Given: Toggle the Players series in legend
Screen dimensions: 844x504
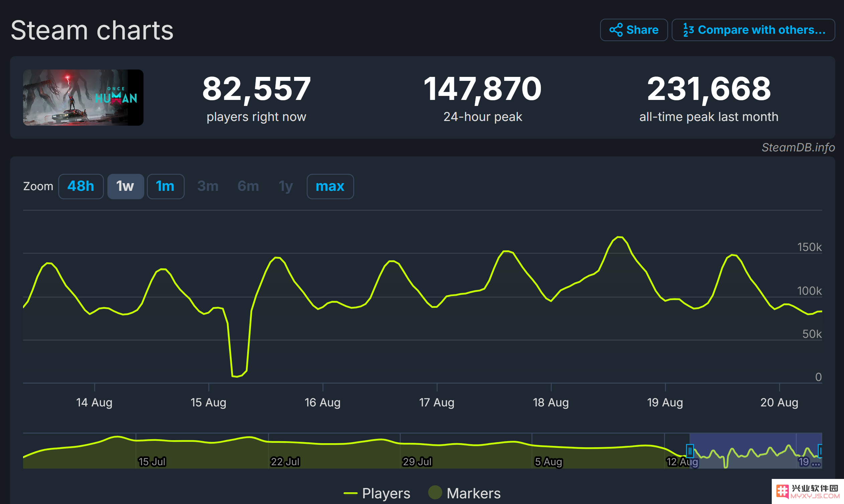Looking at the screenshot, I should pos(377,493).
